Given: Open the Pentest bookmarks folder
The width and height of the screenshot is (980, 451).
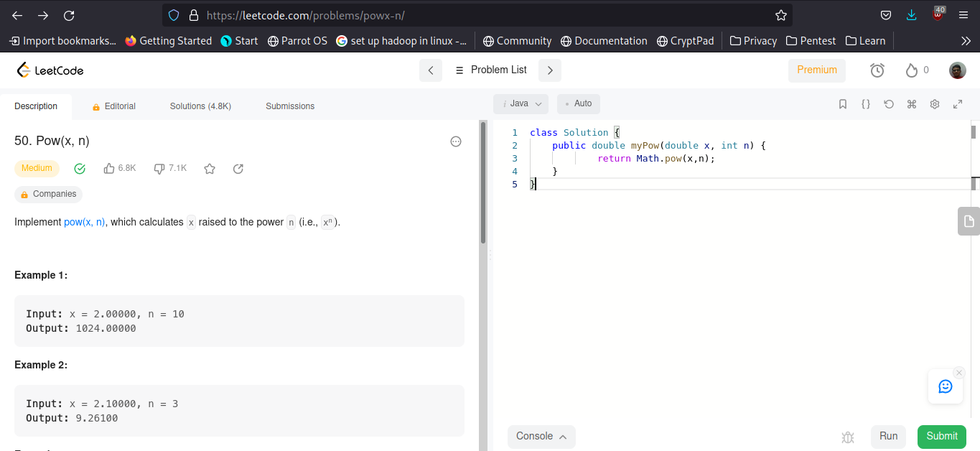Looking at the screenshot, I should coord(811,41).
